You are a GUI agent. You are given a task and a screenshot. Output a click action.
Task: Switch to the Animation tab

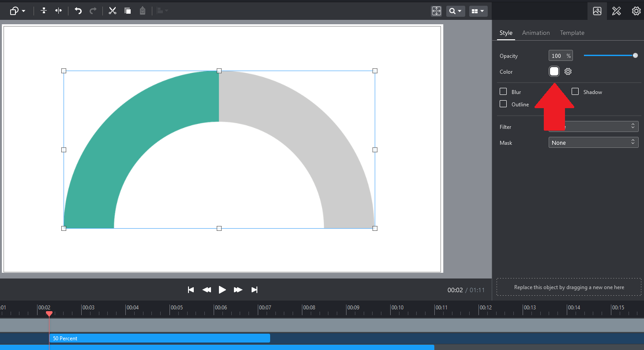click(x=536, y=33)
